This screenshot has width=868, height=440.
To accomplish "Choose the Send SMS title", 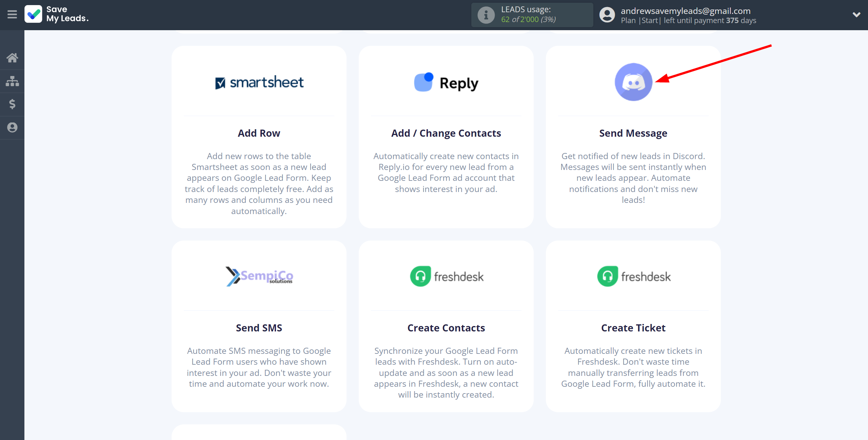I will pos(259,328).
